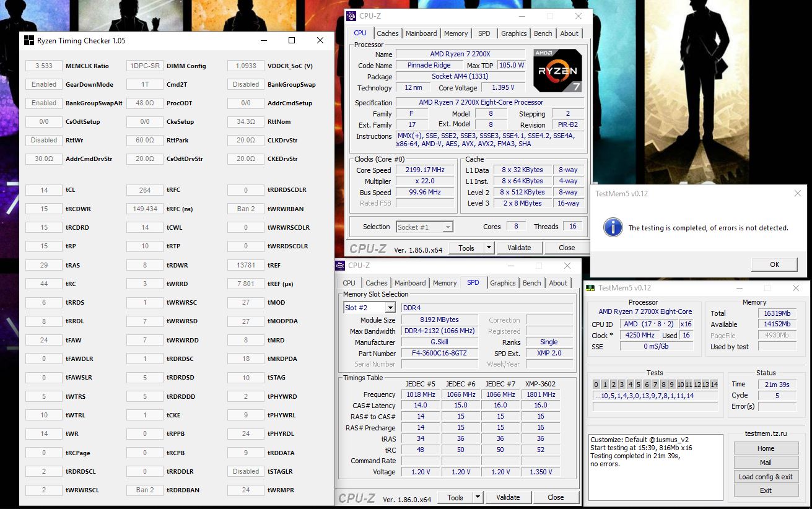
Task: Click the Exit button in TestMem5
Action: (x=766, y=490)
